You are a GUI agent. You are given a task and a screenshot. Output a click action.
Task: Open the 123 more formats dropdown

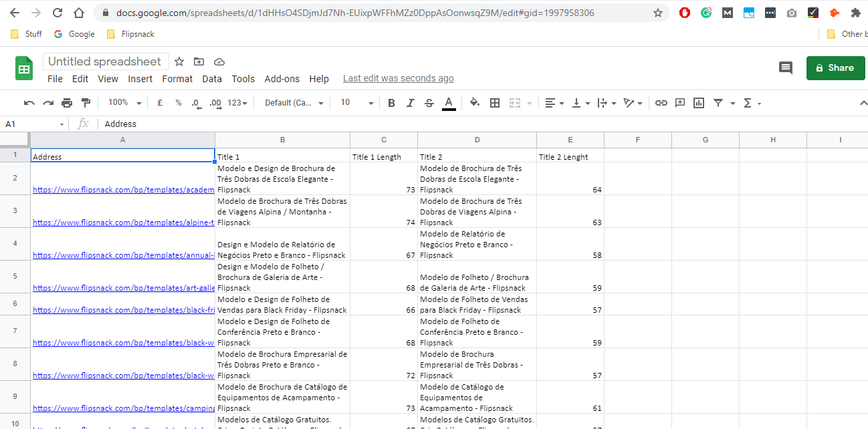pyautogui.click(x=237, y=103)
